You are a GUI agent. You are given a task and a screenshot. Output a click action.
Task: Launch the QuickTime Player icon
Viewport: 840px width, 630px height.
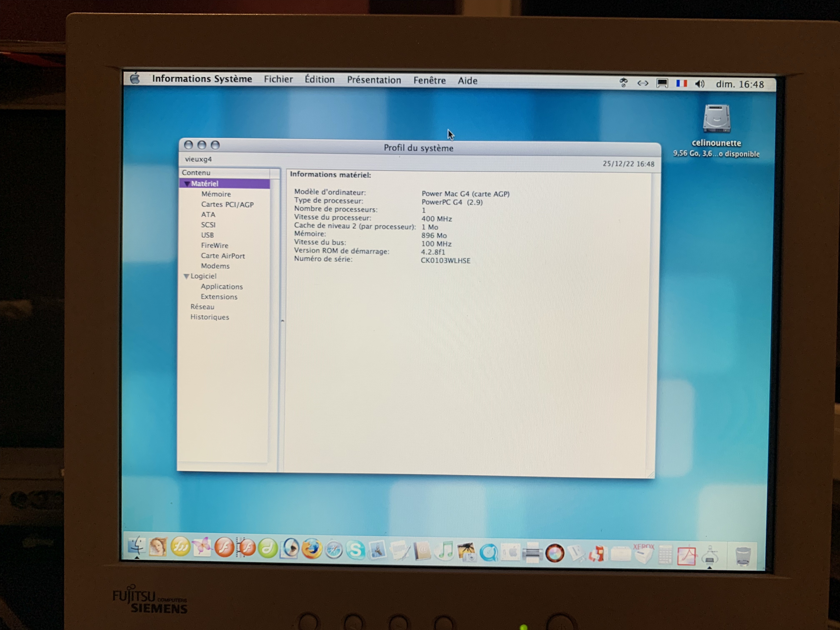point(489,552)
